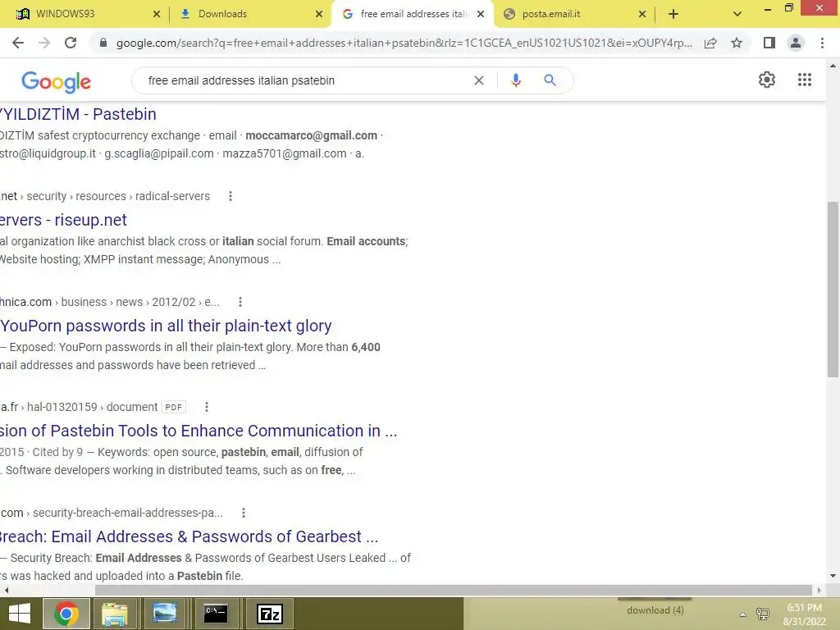This screenshot has height=630, width=840.
Task: Open the 7z app in the taskbar
Action: [x=269, y=614]
